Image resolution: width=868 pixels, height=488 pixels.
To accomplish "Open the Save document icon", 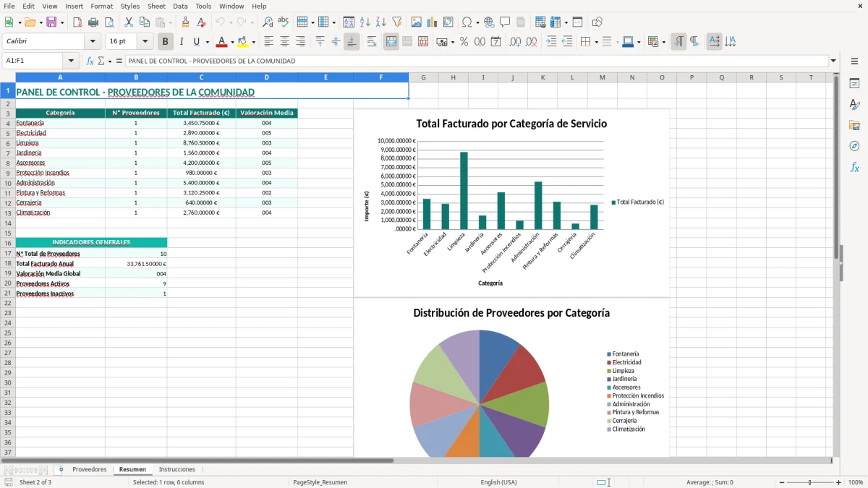I will [51, 22].
